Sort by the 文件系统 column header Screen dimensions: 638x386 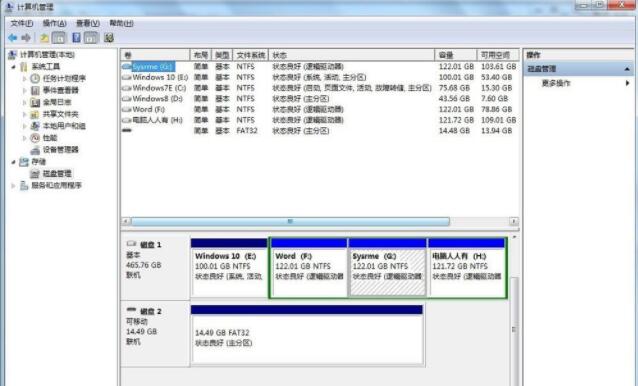click(x=251, y=55)
